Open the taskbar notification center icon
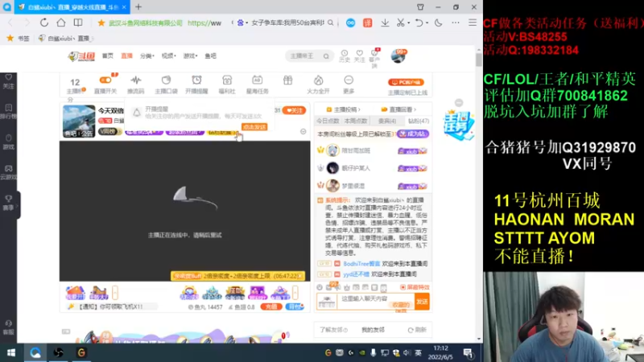The height and width of the screenshot is (362, 644). (x=468, y=352)
